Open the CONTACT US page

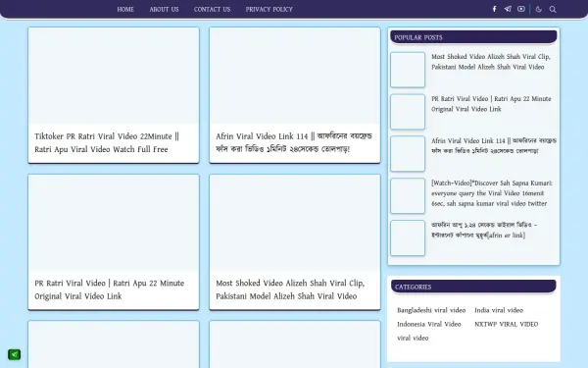[x=212, y=9]
